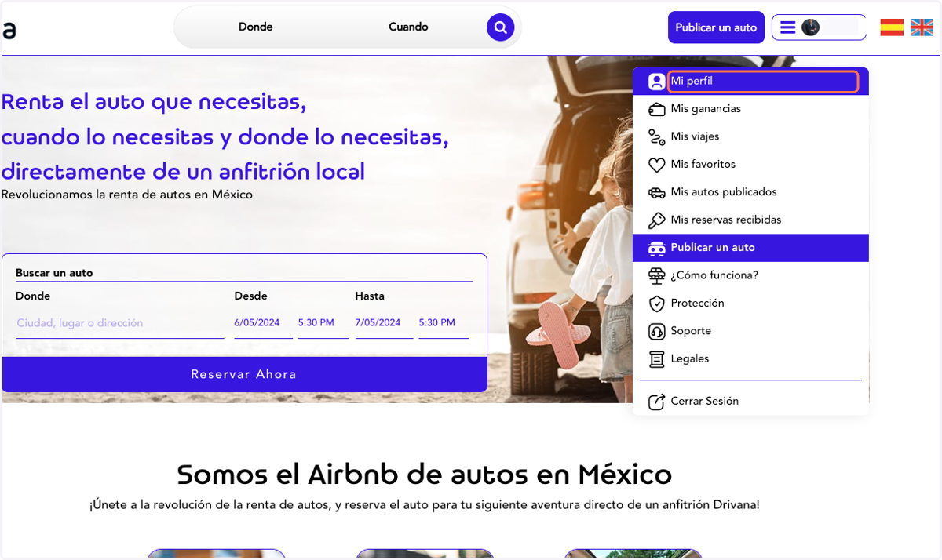Open Mis ganancias menu entry
The image size is (942, 560).
(x=750, y=109)
